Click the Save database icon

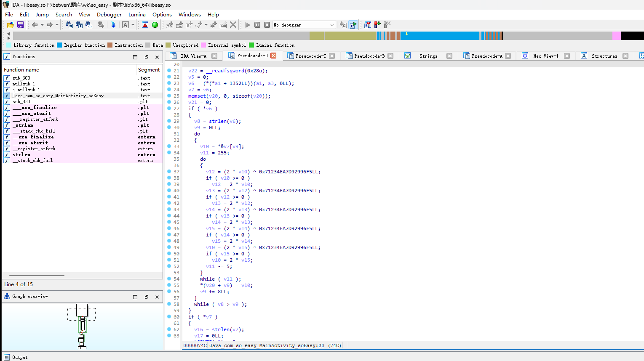tap(20, 25)
